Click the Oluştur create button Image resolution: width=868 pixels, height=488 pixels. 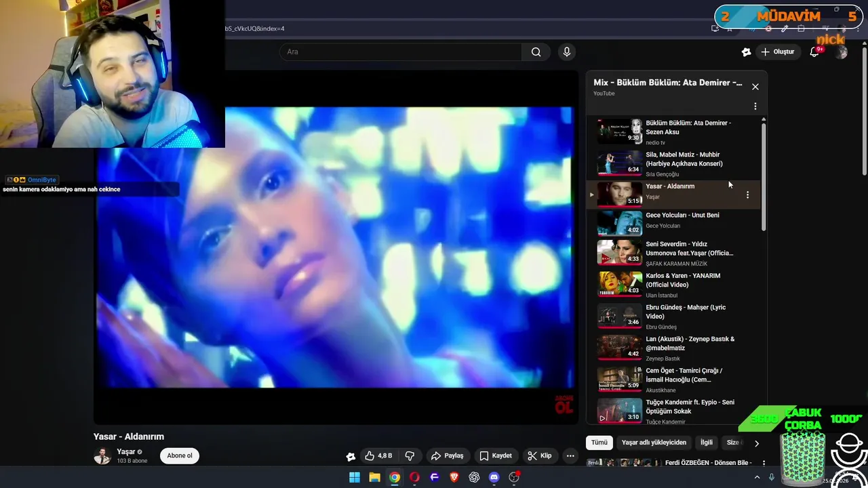click(x=778, y=52)
